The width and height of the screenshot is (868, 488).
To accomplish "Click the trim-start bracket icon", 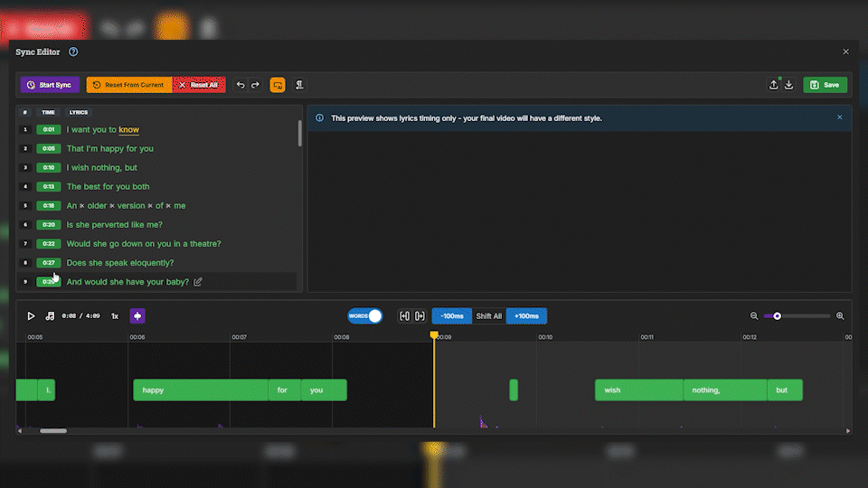I will [405, 316].
